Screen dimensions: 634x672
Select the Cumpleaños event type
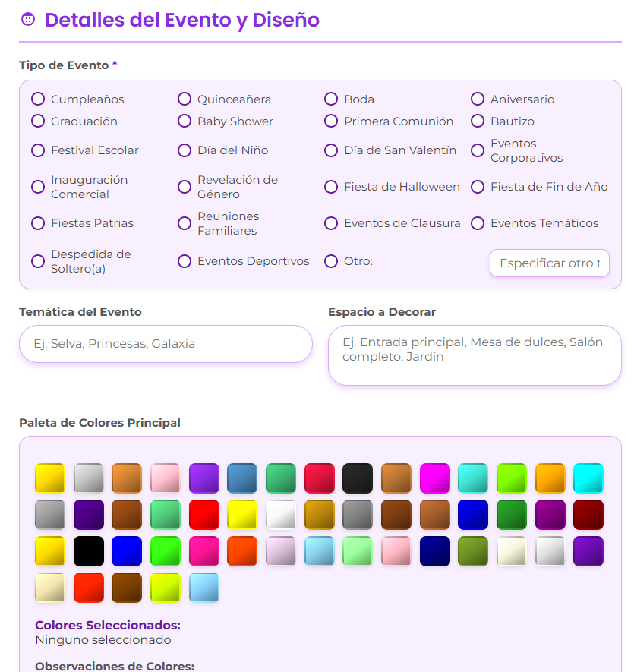[x=38, y=99]
